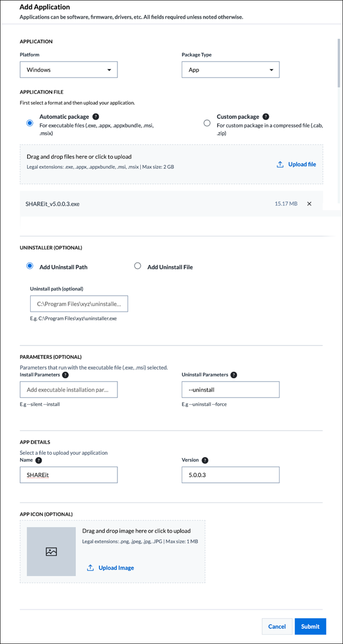The height and width of the screenshot is (644, 343).
Task: Click the Uninstall Parameters field with --uninstall
Action: point(230,389)
